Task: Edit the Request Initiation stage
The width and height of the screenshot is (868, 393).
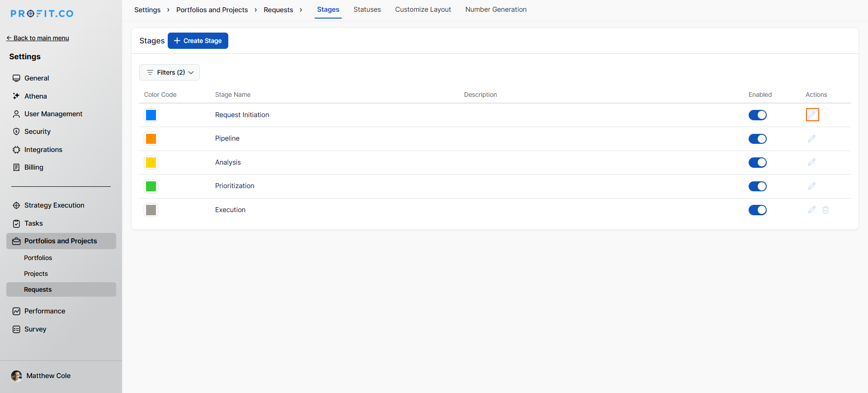Action: (x=812, y=115)
